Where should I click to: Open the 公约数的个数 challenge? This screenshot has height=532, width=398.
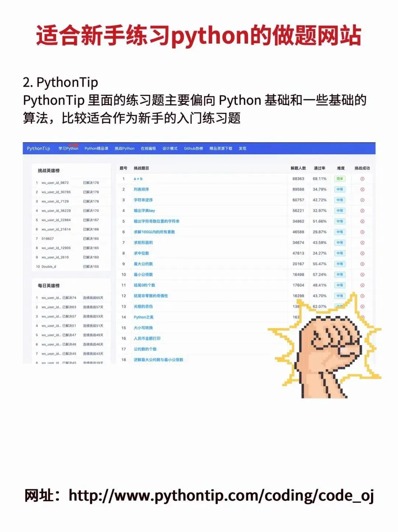[x=145, y=350]
